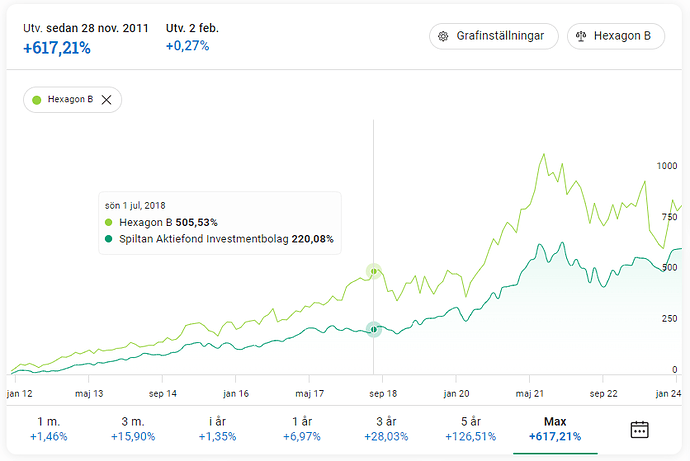Open the calendar date picker icon
The height and width of the screenshot is (461, 690).
point(640,429)
